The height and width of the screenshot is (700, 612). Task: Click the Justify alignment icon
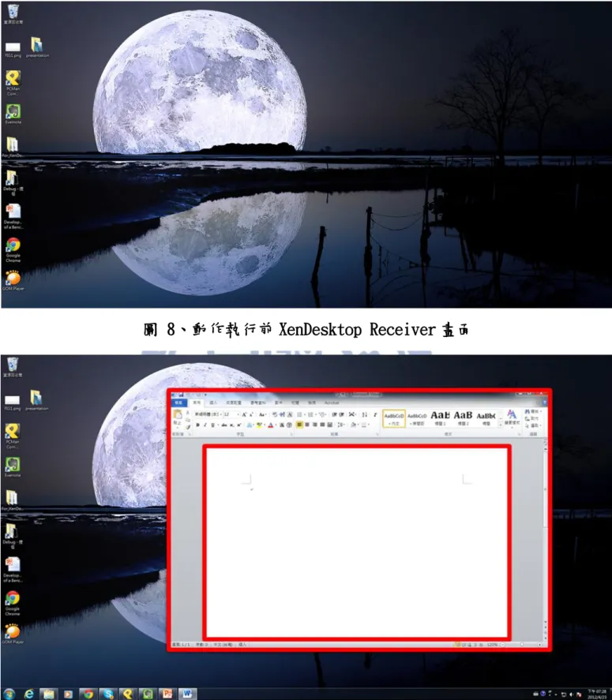[322, 425]
